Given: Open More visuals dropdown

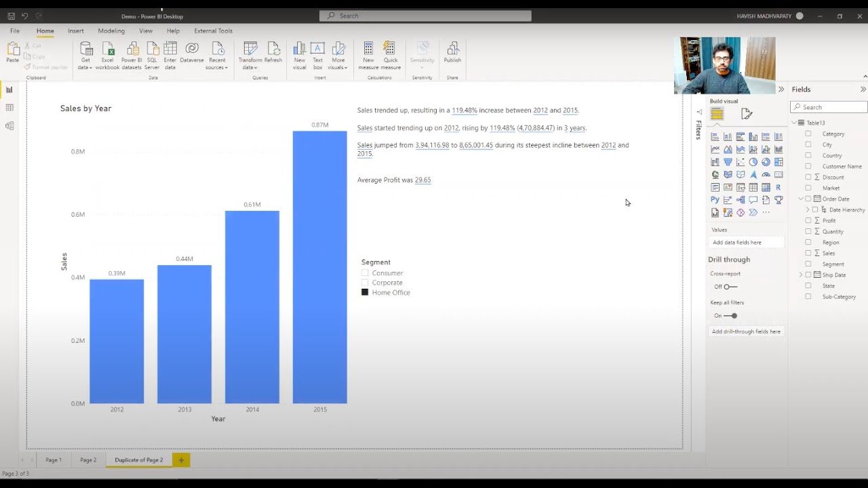Looking at the screenshot, I should click(x=338, y=56).
